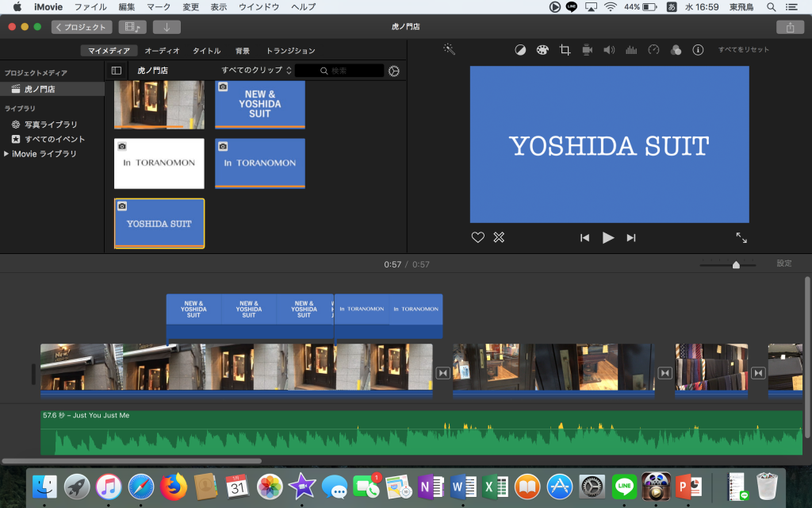The height and width of the screenshot is (508, 812).
Task: Switch to 背景 tab
Action: [x=243, y=51]
